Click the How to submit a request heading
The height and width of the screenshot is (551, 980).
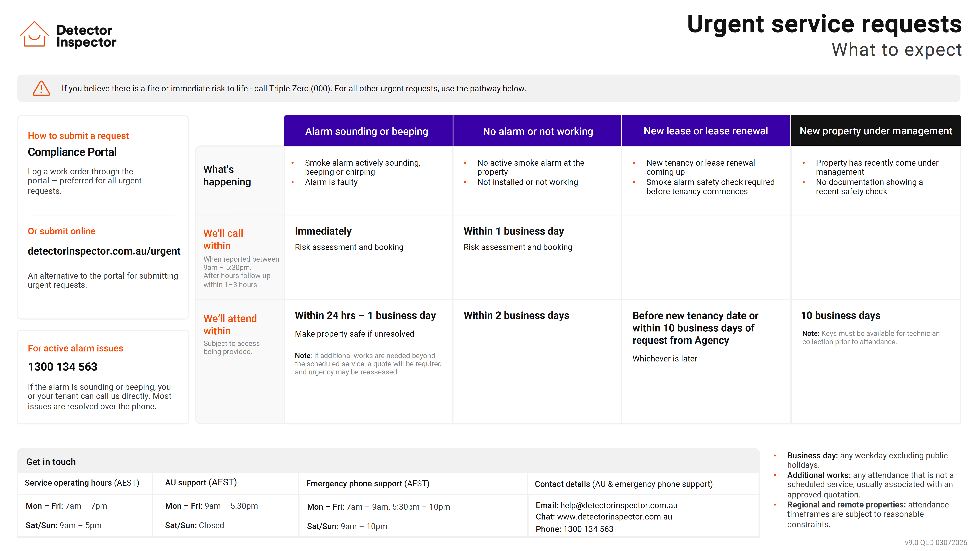pyautogui.click(x=78, y=136)
